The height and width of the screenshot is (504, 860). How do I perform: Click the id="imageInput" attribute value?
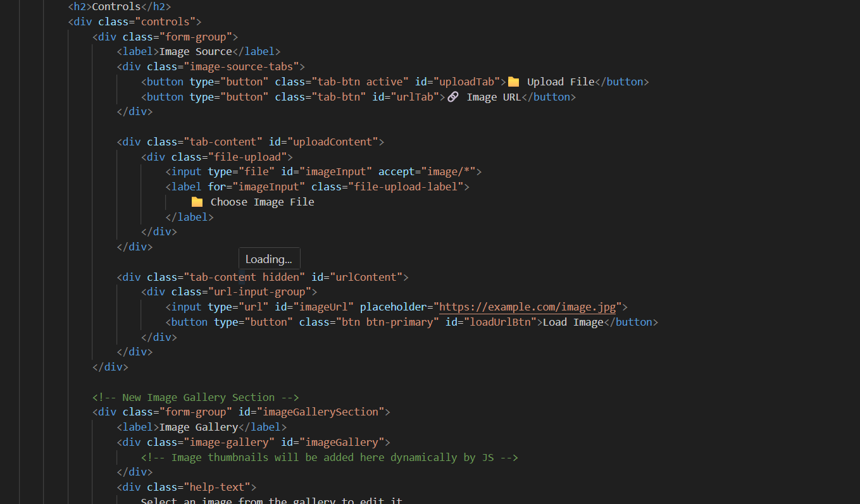[335, 171]
